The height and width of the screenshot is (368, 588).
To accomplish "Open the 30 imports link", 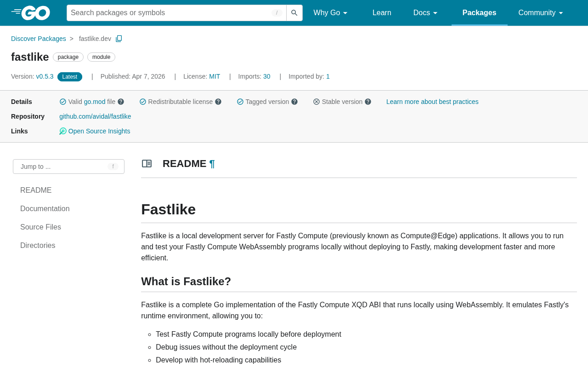I will pos(267,76).
